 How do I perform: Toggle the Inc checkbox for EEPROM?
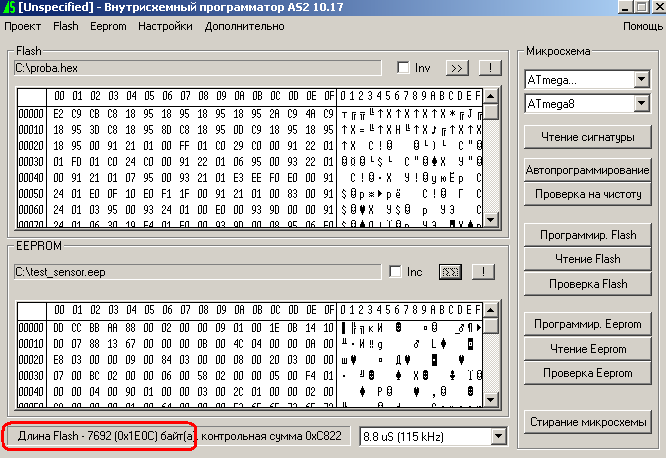coord(395,272)
